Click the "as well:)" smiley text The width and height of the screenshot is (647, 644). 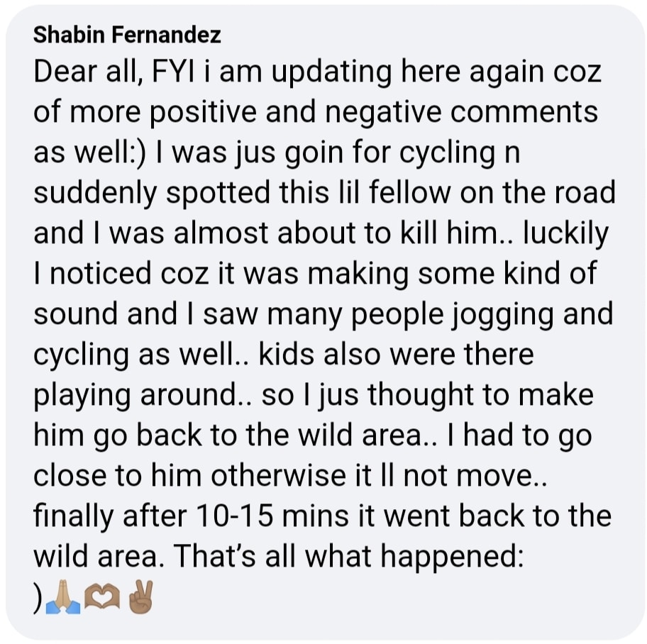[89, 152]
